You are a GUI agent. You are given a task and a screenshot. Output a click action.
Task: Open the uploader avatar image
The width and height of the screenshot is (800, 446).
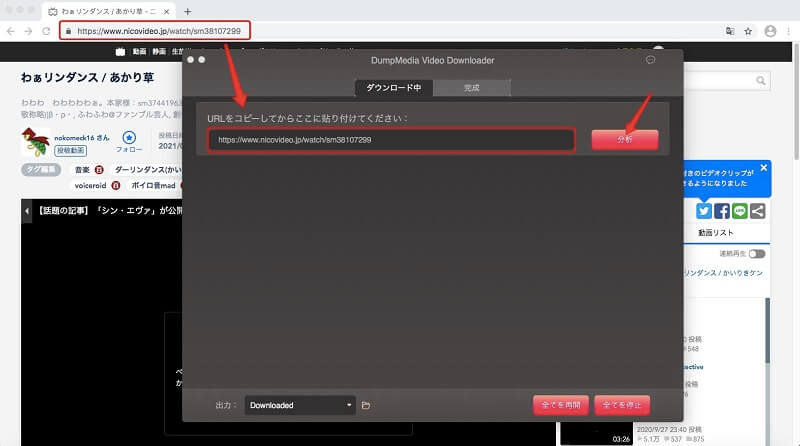pyautogui.click(x=36, y=142)
